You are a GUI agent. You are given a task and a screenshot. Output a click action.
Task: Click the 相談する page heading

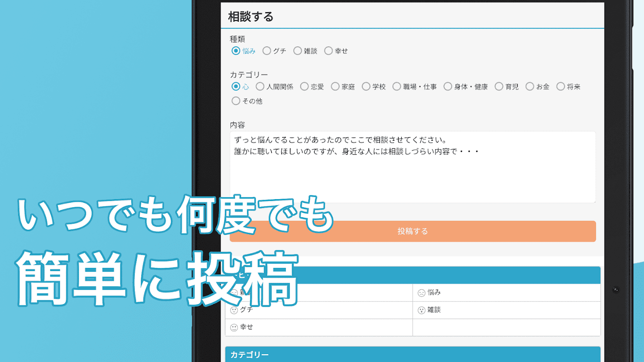coord(251,17)
